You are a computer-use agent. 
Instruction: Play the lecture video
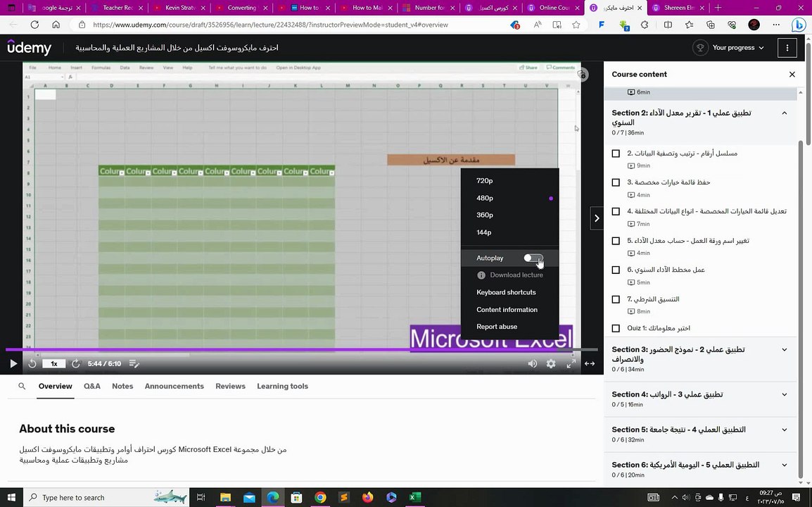13,363
